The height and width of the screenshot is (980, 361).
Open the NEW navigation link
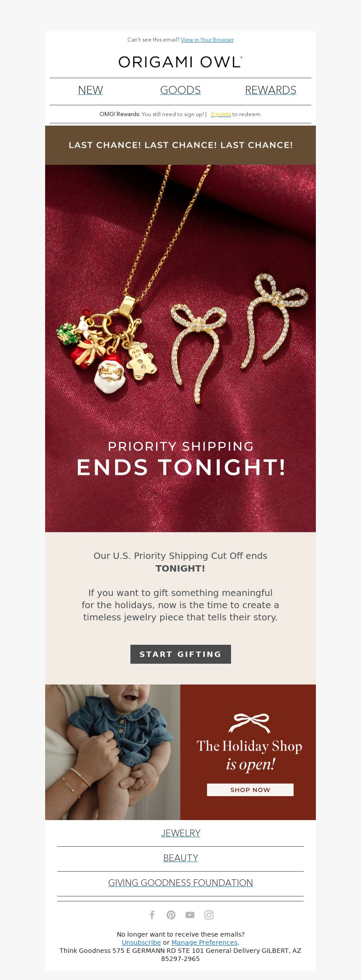[90, 90]
